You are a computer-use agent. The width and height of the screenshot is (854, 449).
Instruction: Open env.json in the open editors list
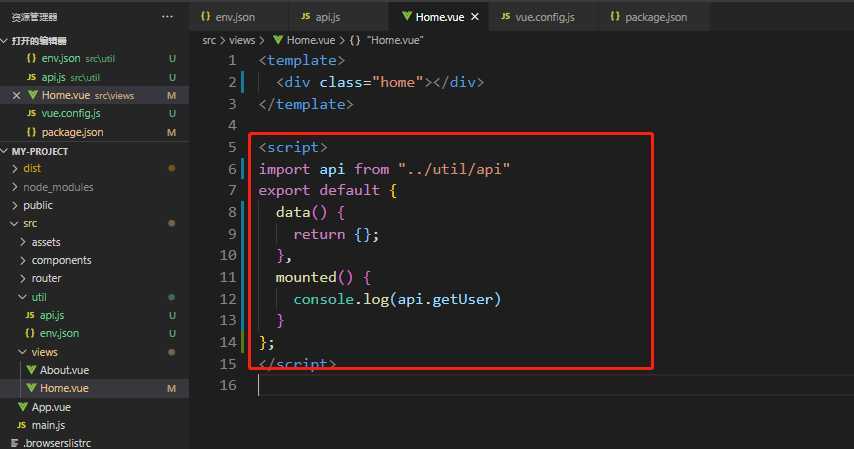(x=94, y=58)
